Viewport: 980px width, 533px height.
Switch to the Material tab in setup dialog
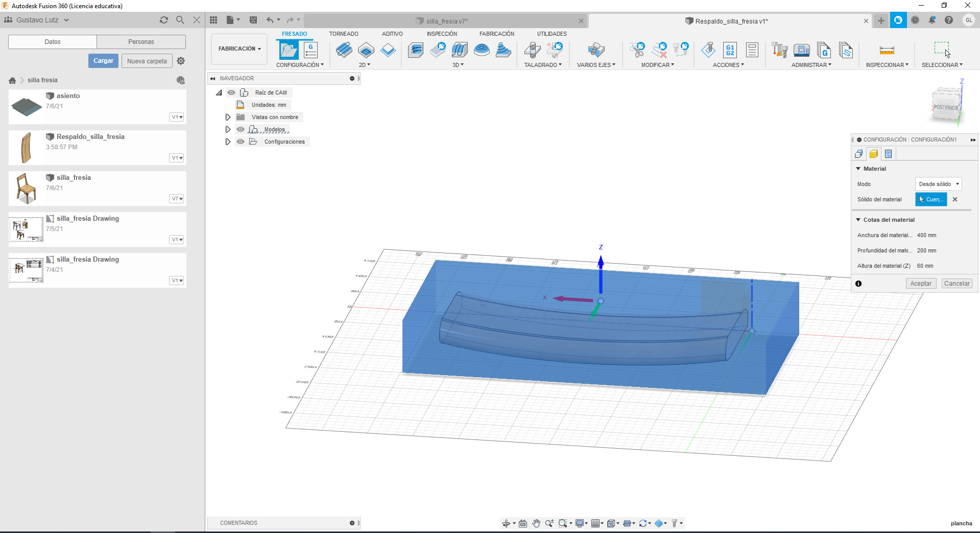[874, 154]
